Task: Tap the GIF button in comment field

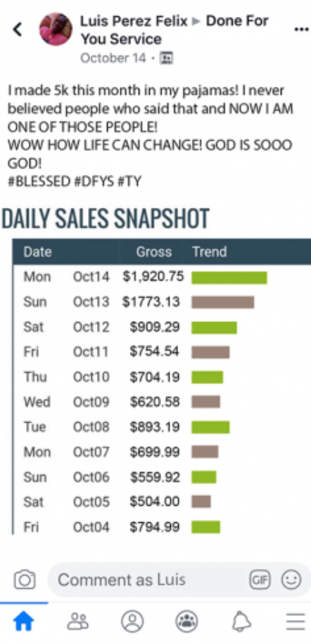Action: click(260, 580)
